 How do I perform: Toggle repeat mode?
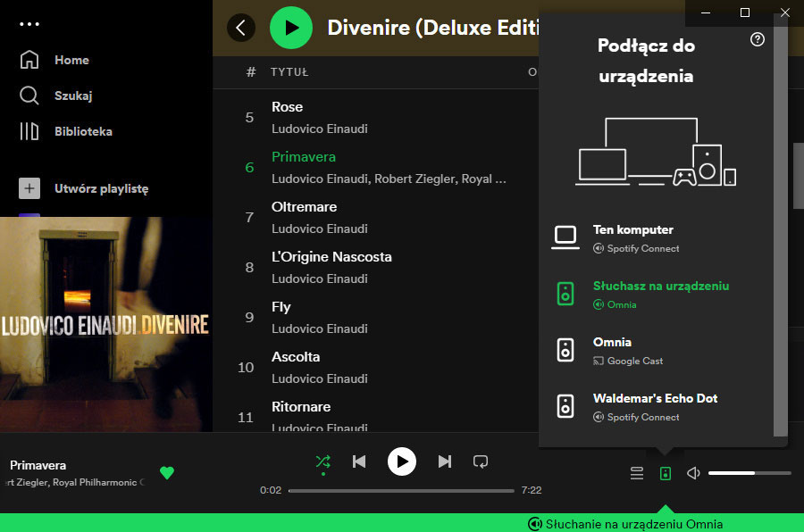coord(481,461)
